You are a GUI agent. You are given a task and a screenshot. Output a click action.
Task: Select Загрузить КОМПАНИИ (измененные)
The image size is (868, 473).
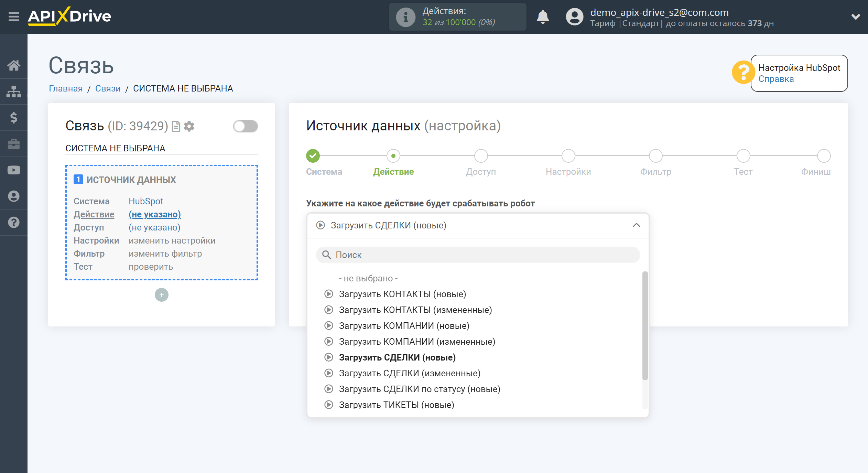(x=417, y=342)
